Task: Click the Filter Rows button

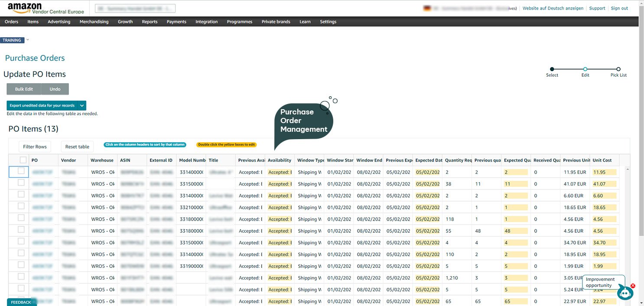Action: coord(35,146)
